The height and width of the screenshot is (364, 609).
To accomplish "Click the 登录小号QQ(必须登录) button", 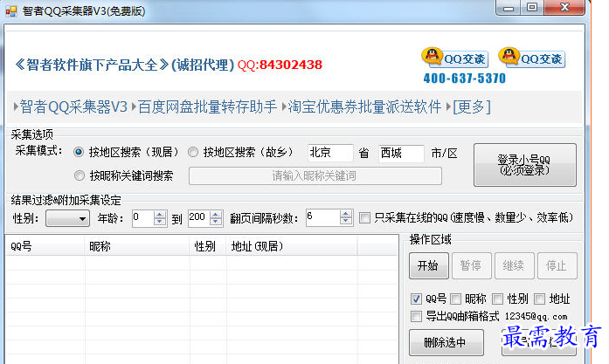I will coord(525,165).
